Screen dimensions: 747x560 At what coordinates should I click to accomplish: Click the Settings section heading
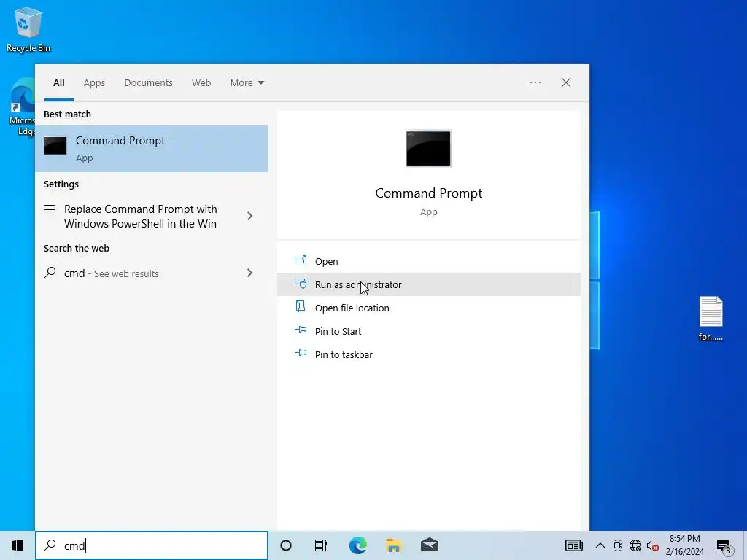click(61, 184)
